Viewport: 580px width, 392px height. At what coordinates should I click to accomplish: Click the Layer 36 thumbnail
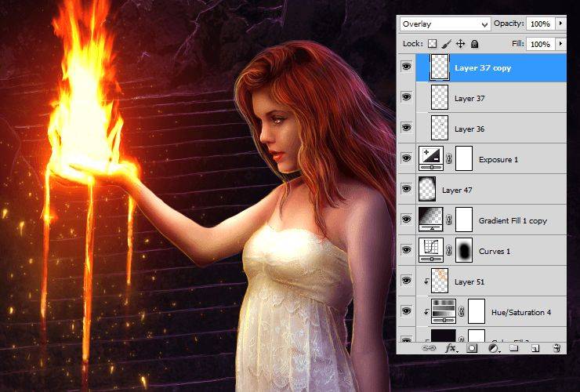[x=440, y=128]
